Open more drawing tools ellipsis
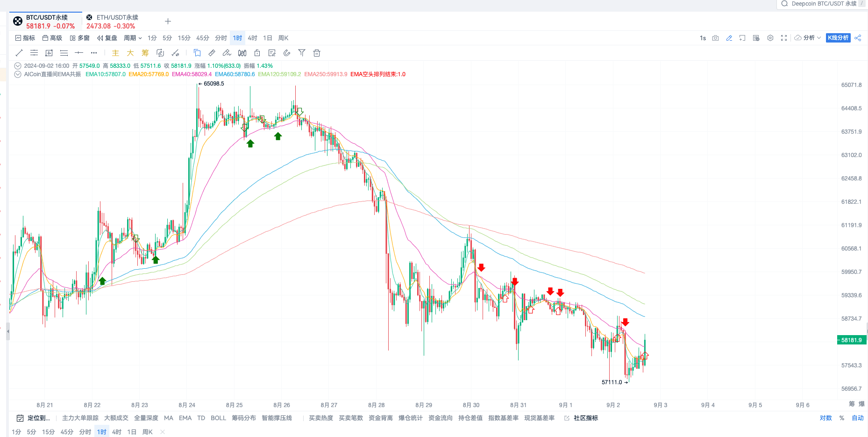 tap(94, 53)
